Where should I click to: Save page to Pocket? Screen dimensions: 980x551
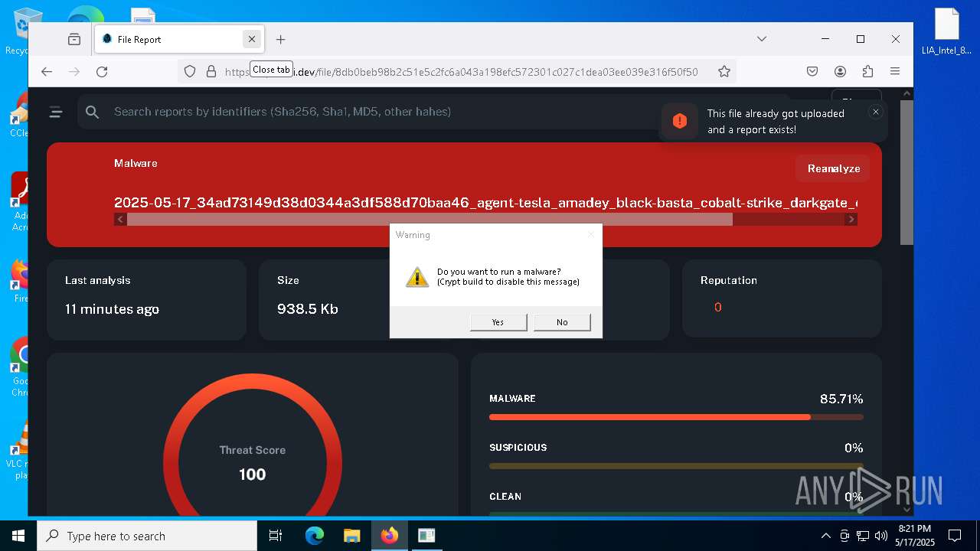(x=812, y=71)
